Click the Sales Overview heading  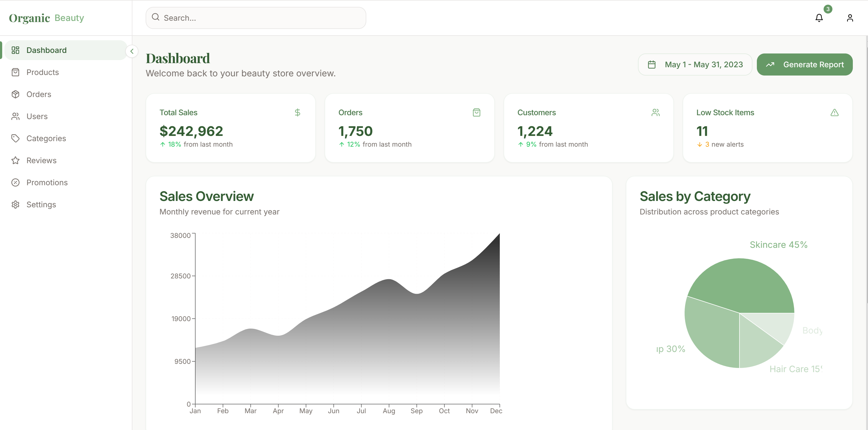[x=207, y=196]
